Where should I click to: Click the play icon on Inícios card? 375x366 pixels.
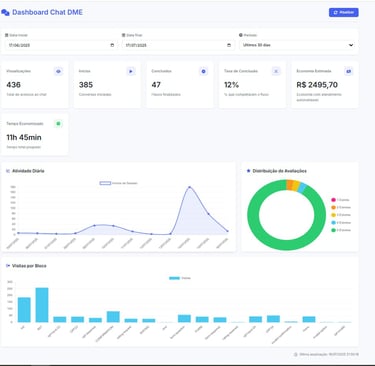[131, 71]
